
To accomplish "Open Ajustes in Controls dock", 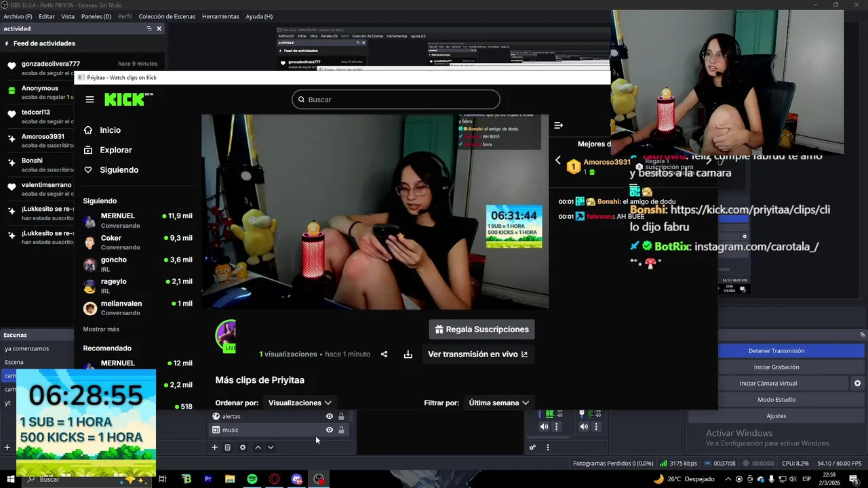I will [776, 416].
